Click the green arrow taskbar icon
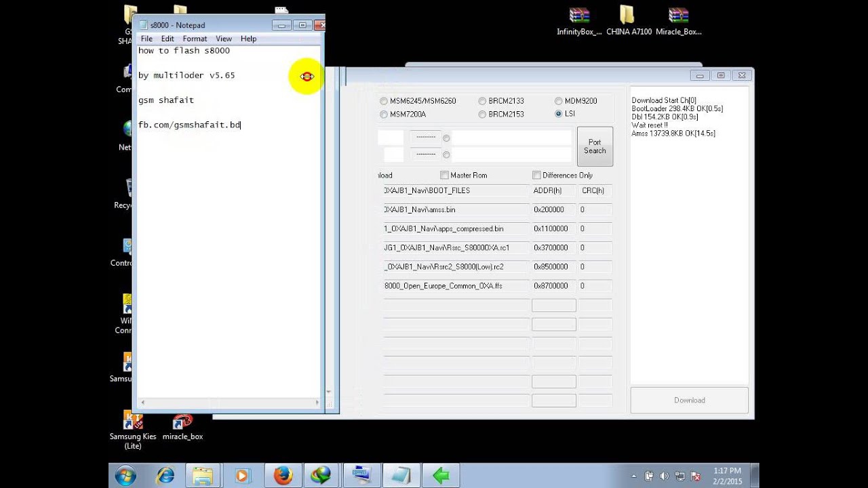Viewport: 868px width, 488px height. pyautogui.click(x=441, y=476)
